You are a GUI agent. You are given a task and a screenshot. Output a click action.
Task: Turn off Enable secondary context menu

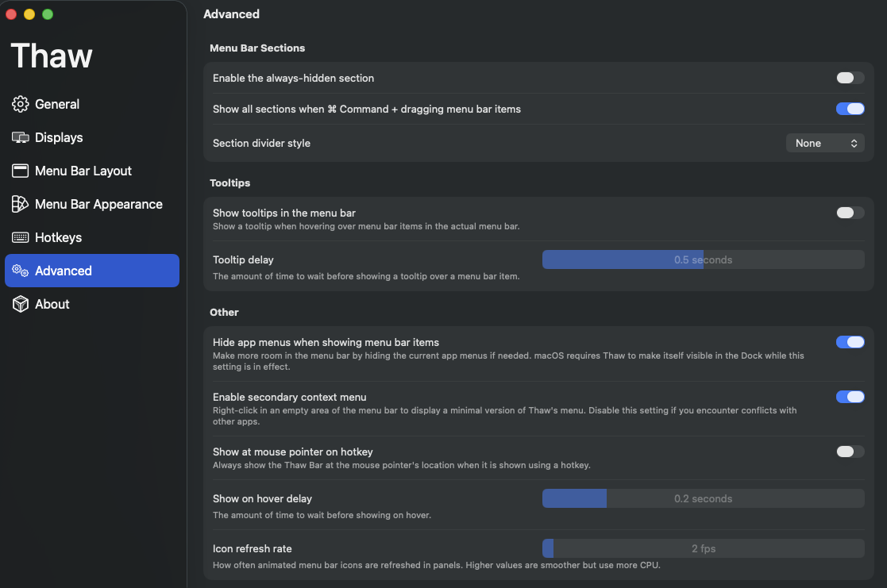(x=850, y=397)
